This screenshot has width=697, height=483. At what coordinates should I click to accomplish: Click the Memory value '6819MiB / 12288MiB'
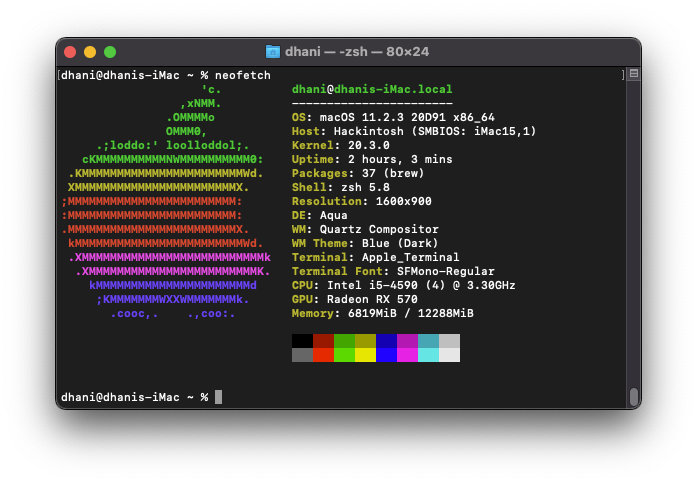click(411, 313)
